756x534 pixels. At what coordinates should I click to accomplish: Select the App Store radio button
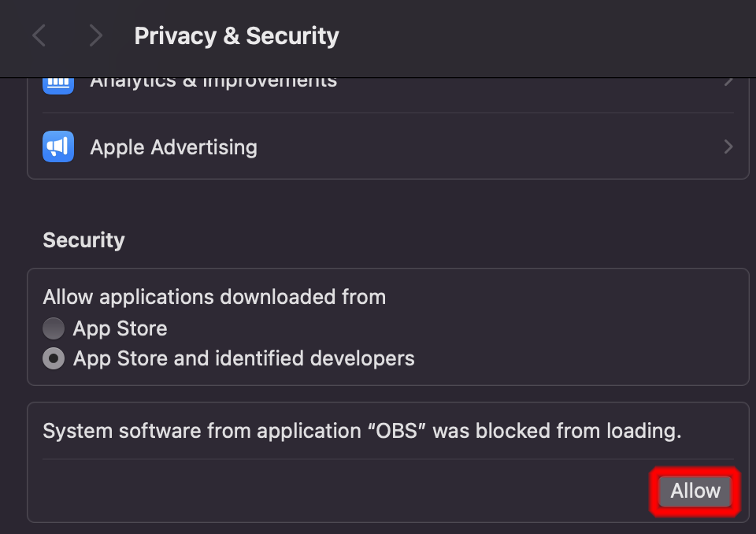(54, 328)
